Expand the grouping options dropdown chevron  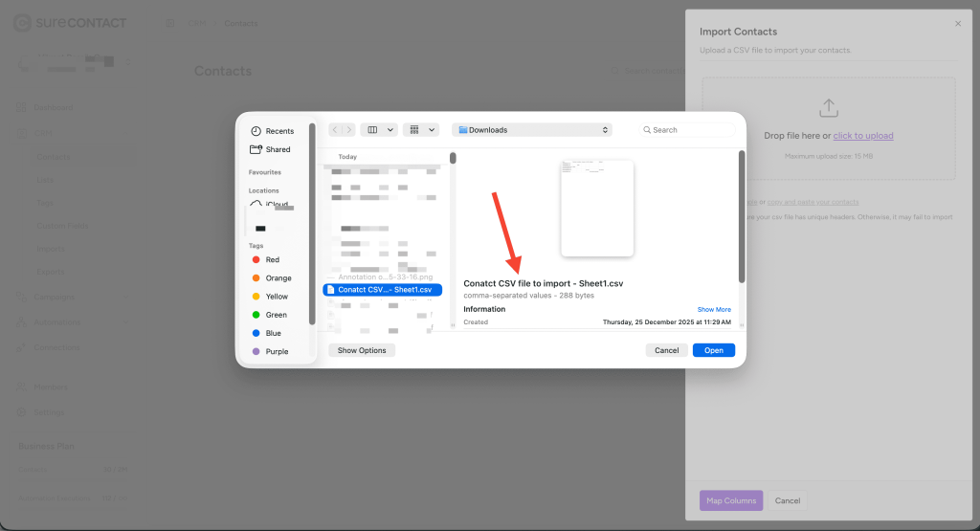tap(433, 130)
